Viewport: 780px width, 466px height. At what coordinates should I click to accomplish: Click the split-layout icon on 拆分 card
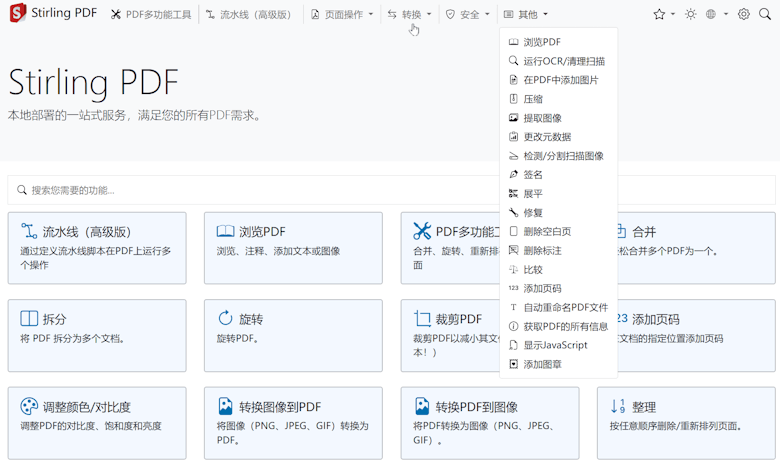29,318
